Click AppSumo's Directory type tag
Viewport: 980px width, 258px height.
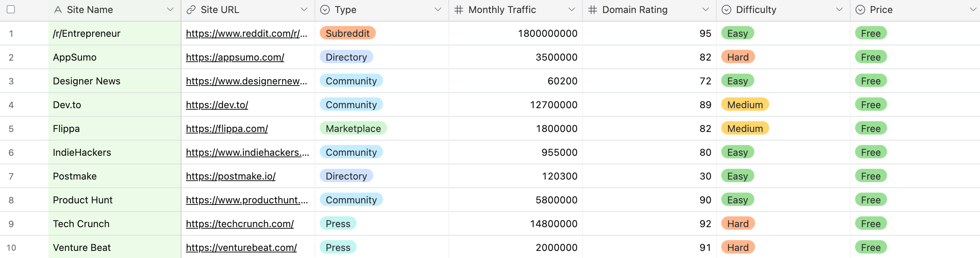346,57
